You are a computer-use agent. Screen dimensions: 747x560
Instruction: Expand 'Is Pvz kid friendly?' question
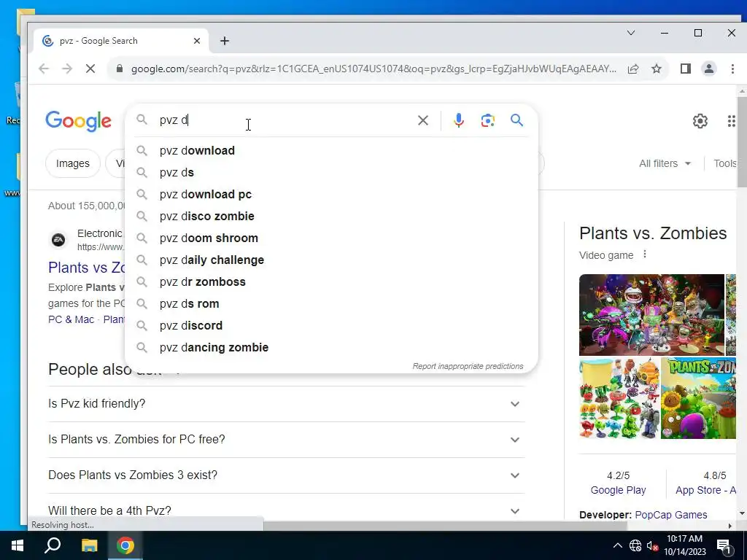[286, 404]
